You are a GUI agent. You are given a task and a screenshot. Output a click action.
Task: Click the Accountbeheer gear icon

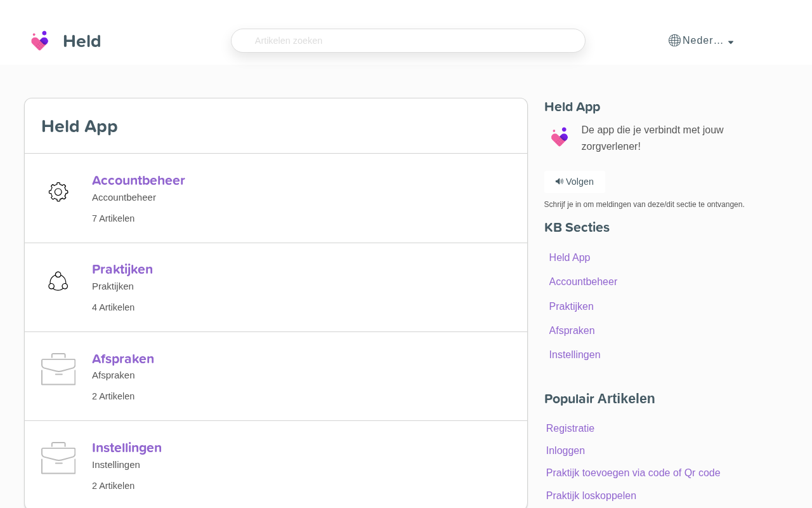[58, 192]
